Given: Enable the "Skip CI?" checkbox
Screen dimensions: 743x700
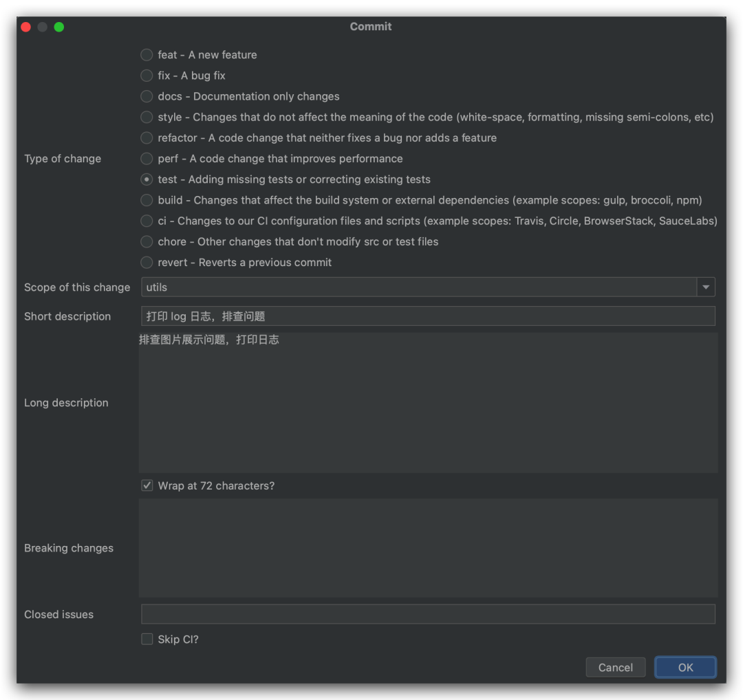Looking at the screenshot, I should coord(147,639).
